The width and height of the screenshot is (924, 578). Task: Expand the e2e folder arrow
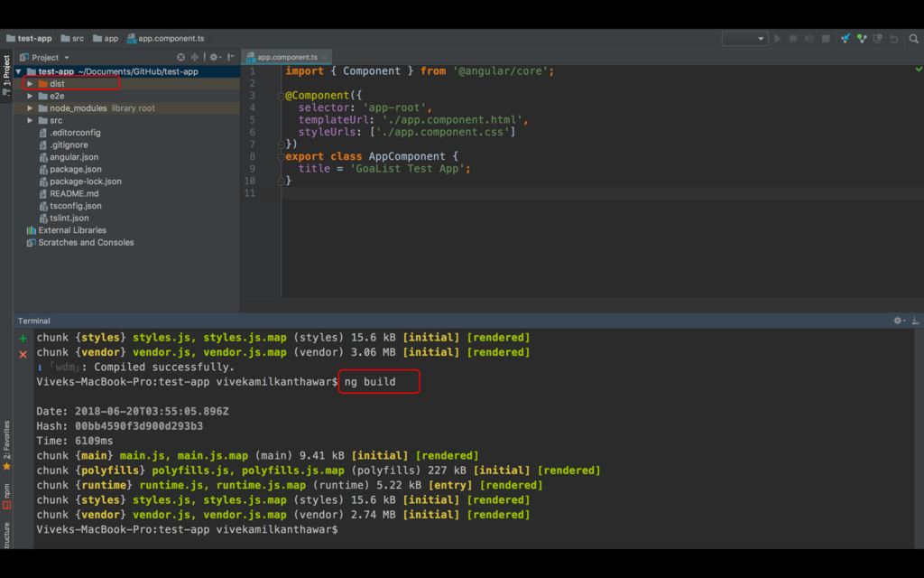coord(30,96)
